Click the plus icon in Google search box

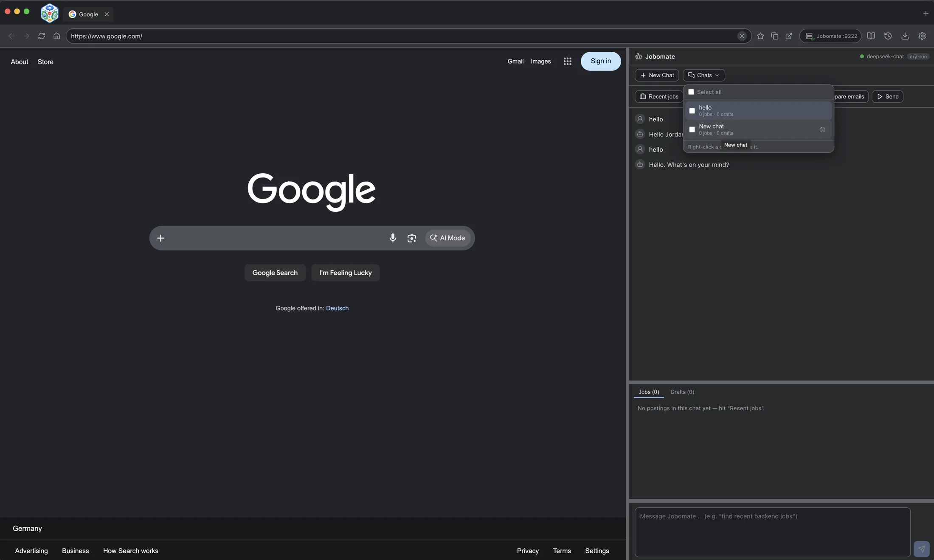point(160,238)
